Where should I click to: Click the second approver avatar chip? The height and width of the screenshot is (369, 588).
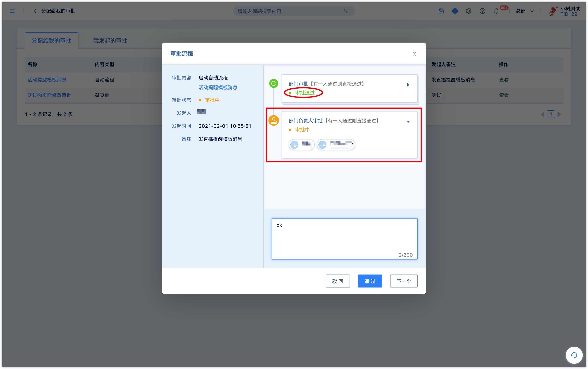point(336,145)
